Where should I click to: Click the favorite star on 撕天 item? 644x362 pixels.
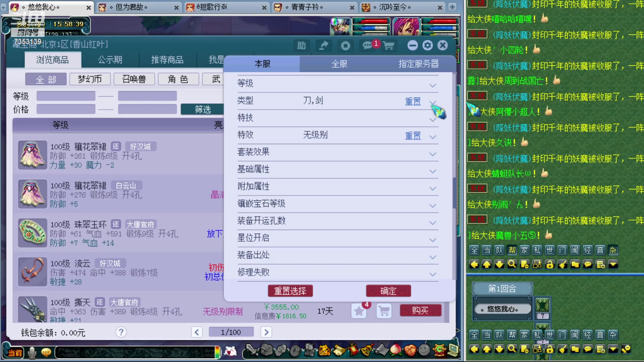click(359, 311)
